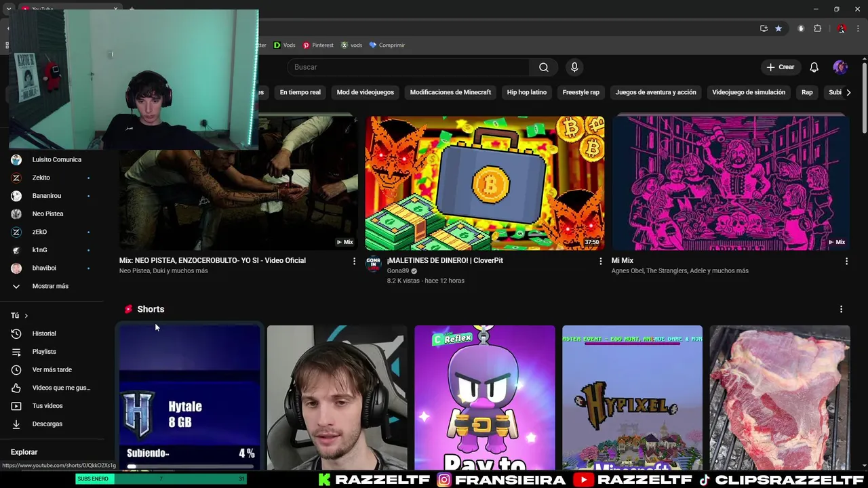This screenshot has width=868, height=488.
Task: Open the Hytale 8 GB short
Action: [x=190, y=397]
